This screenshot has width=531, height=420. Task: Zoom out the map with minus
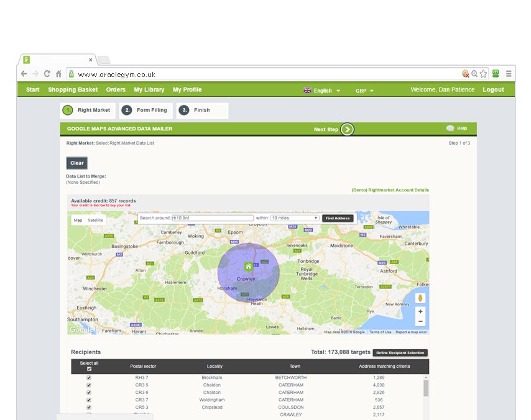pyautogui.click(x=420, y=321)
